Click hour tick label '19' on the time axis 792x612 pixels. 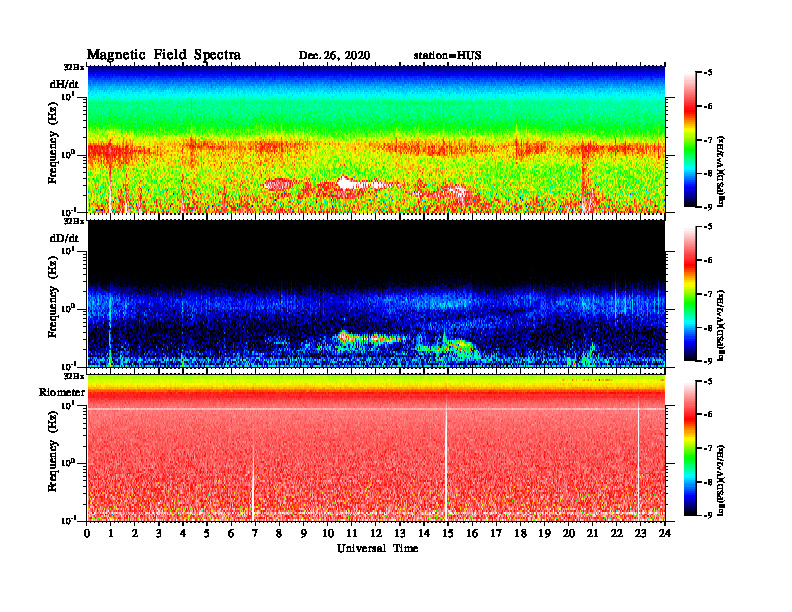(x=544, y=533)
